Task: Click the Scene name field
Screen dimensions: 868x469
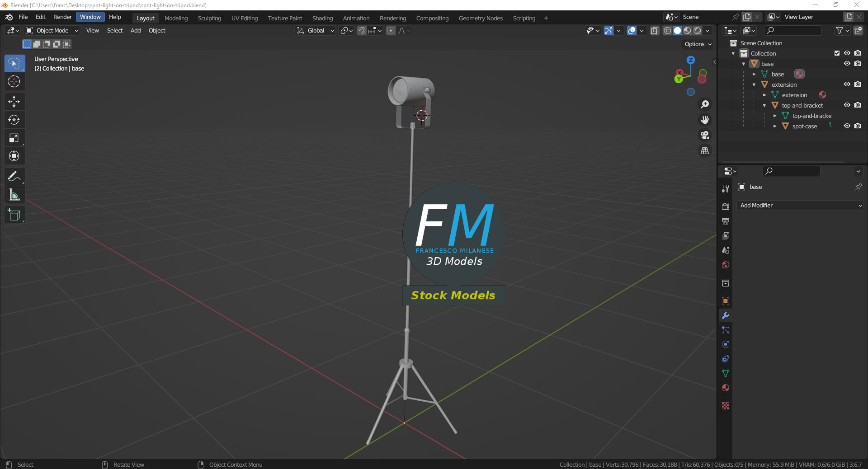Action: tap(705, 17)
